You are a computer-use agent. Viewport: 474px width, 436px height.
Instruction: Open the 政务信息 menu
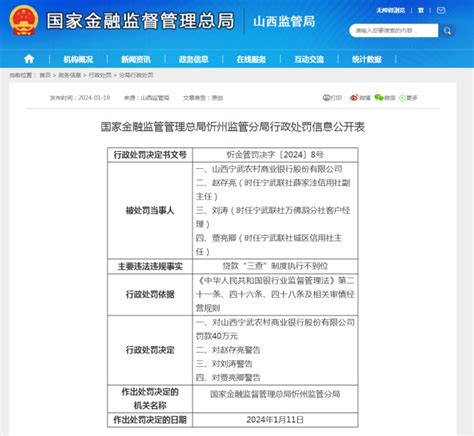tap(193, 59)
